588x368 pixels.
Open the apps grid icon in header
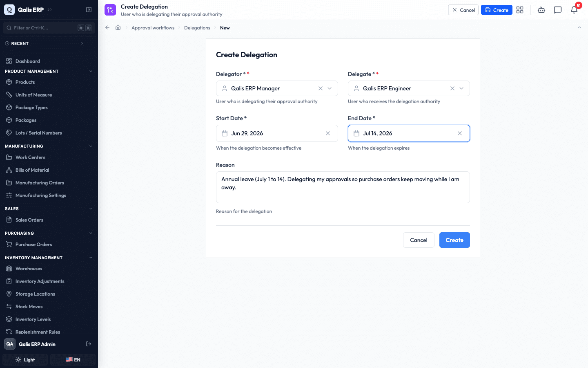tap(520, 10)
